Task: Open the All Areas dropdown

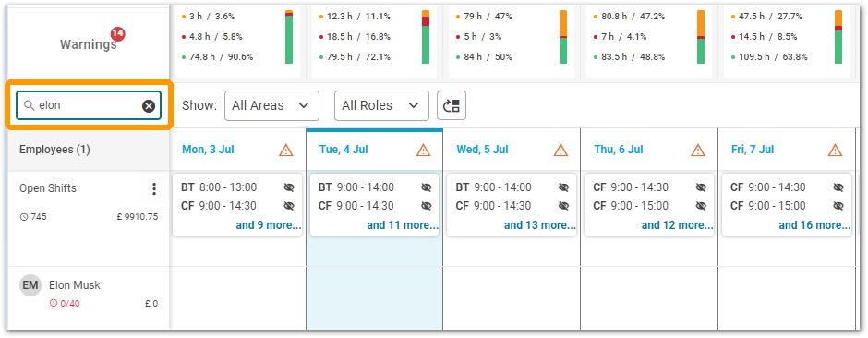Action: pyautogui.click(x=271, y=105)
